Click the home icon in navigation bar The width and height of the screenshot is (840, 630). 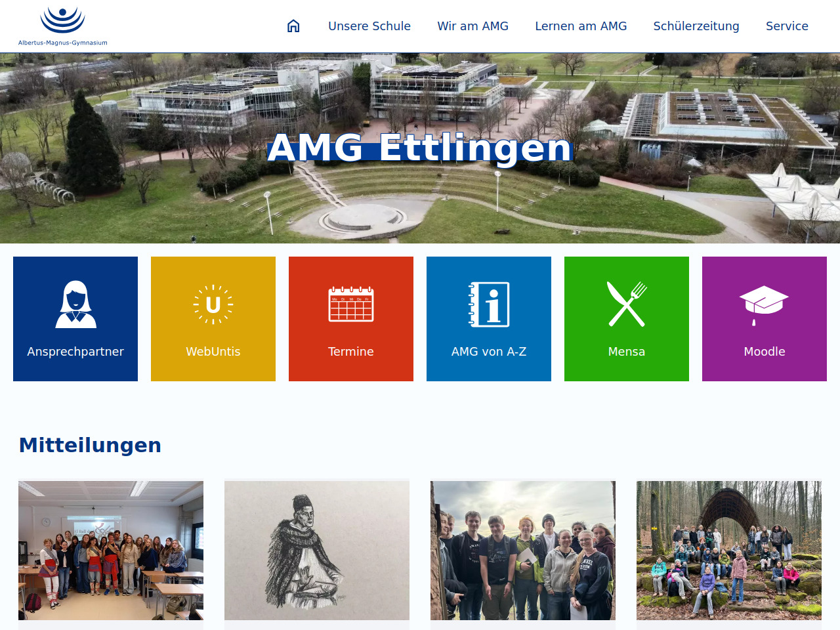pos(293,26)
